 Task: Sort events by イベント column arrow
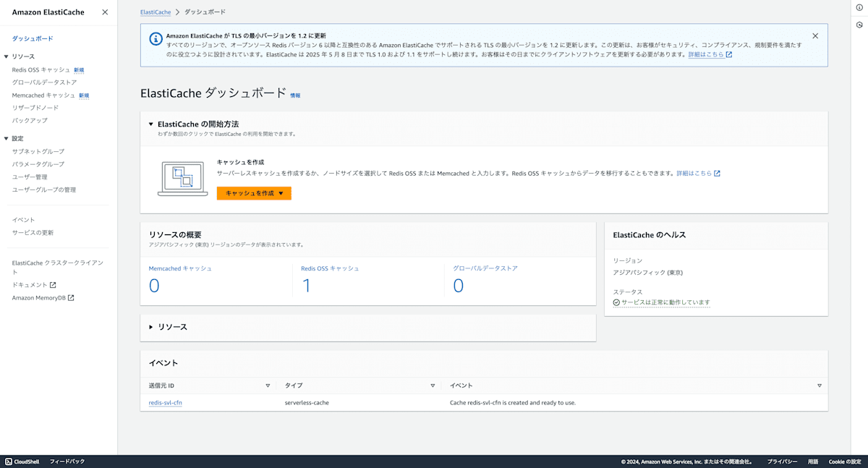coord(820,386)
